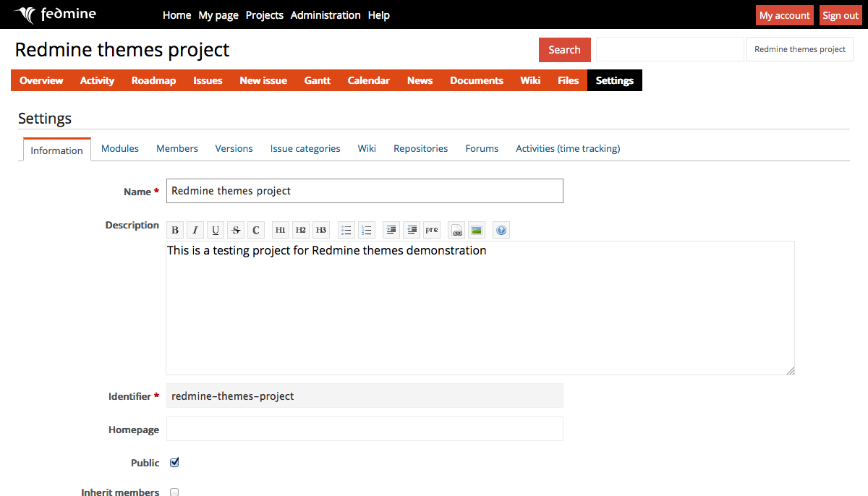Open the New issue project tab
Screen dimensions: 868x496
pyautogui.click(x=263, y=80)
